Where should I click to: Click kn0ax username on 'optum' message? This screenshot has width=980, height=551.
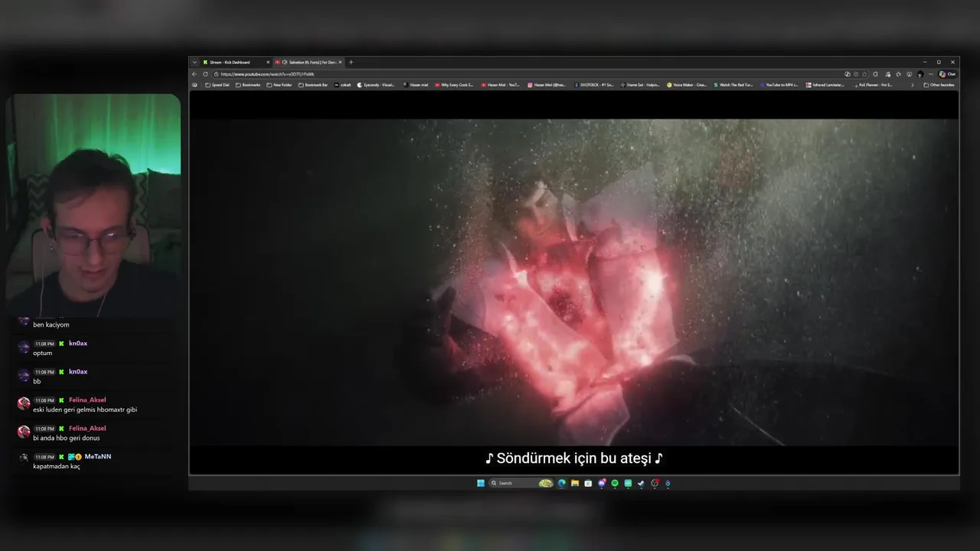point(78,344)
